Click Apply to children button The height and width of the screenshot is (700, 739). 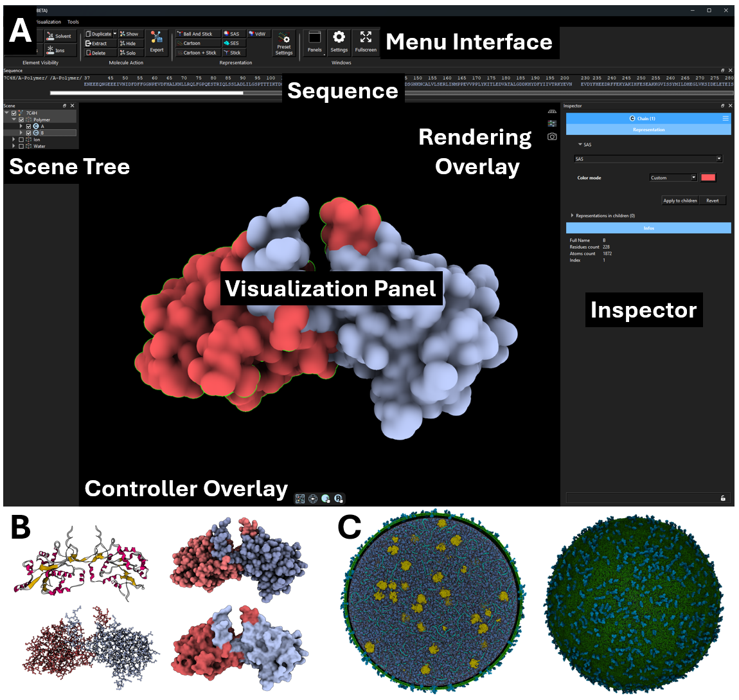[x=680, y=201]
